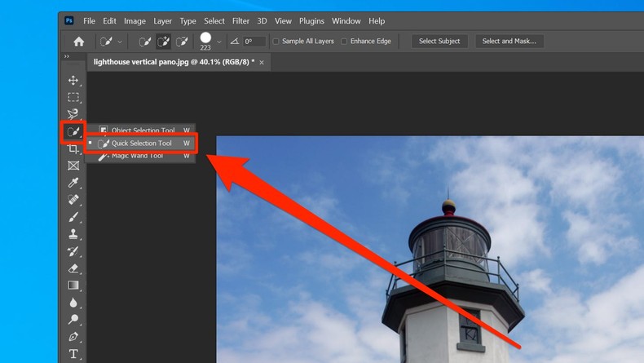The image size is (644, 363).
Task: Select the Horizontal Type tool
Action: (x=73, y=354)
